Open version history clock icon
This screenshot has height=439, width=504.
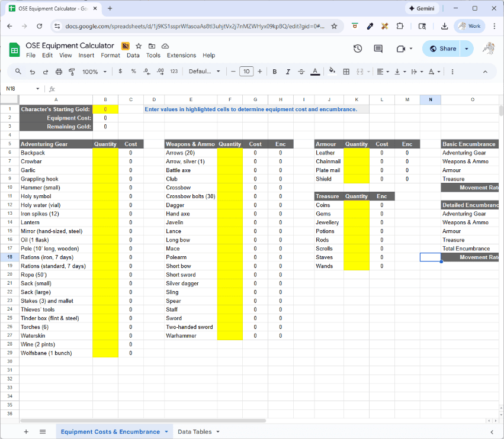tap(358, 49)
